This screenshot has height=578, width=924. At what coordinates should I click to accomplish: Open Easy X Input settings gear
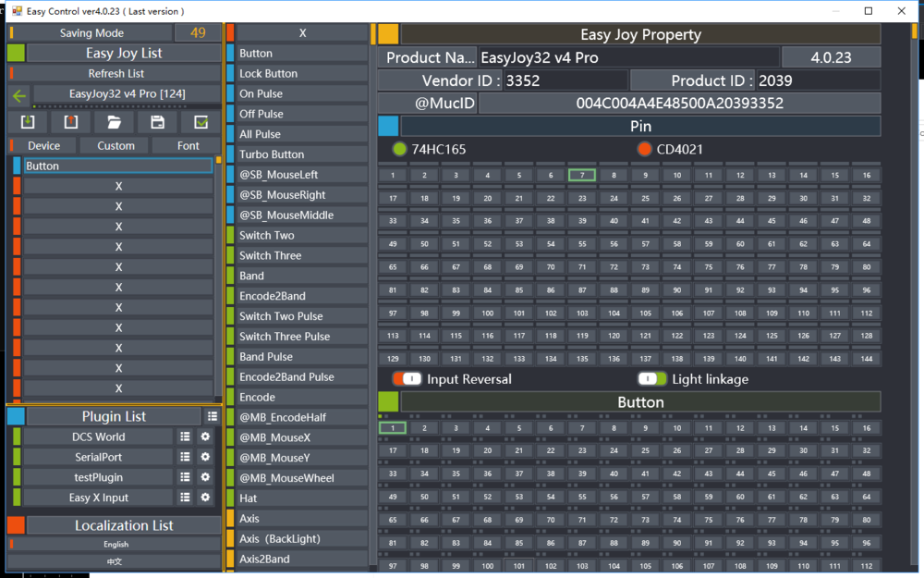click(x=205, y=498)
